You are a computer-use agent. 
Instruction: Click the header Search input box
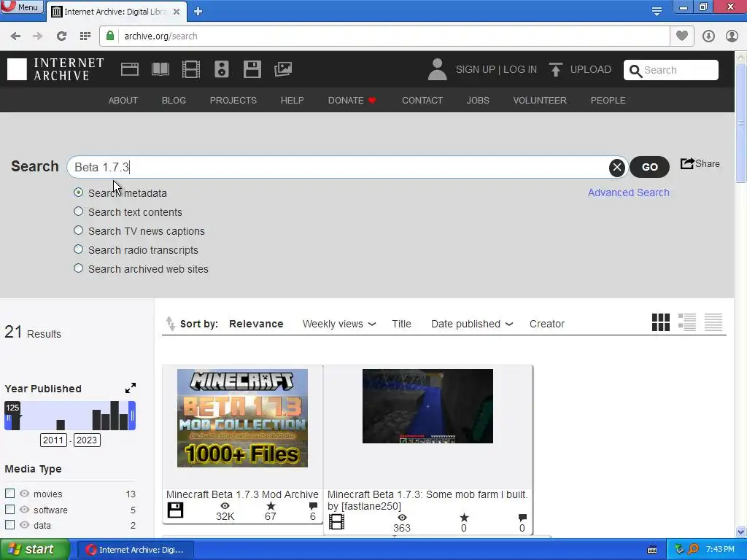671,70
